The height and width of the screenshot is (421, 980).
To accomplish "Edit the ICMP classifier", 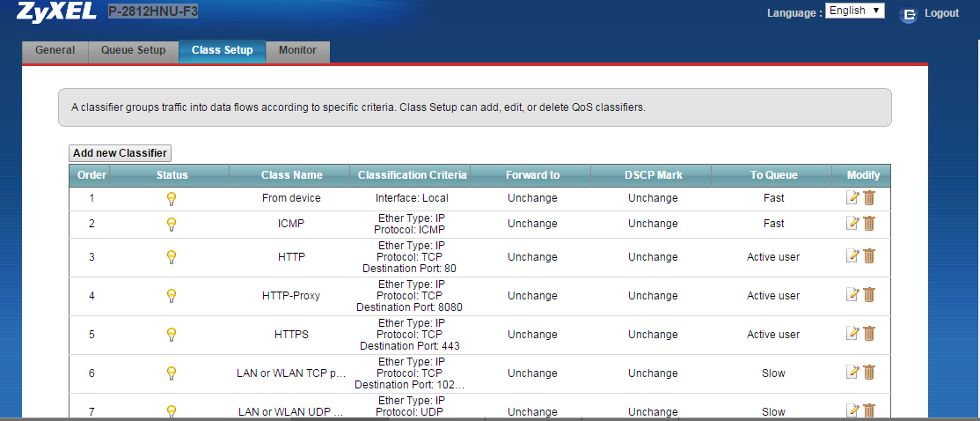I will [852, 224].
